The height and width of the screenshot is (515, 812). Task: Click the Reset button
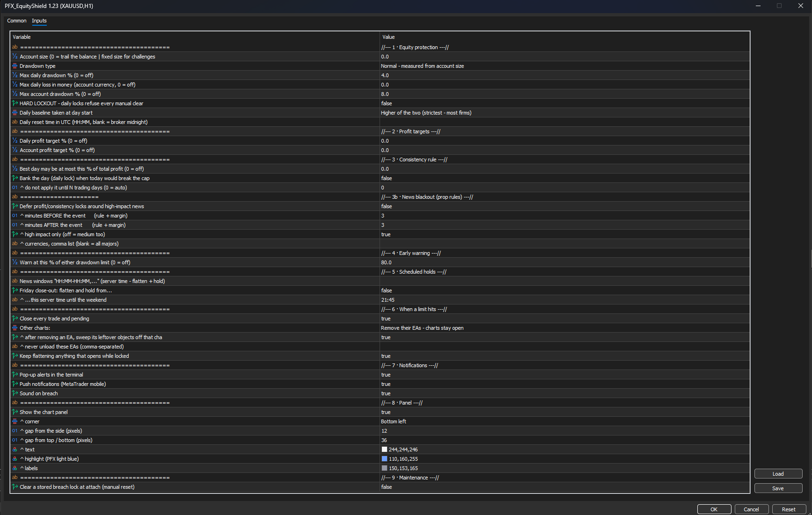[789, 509]
